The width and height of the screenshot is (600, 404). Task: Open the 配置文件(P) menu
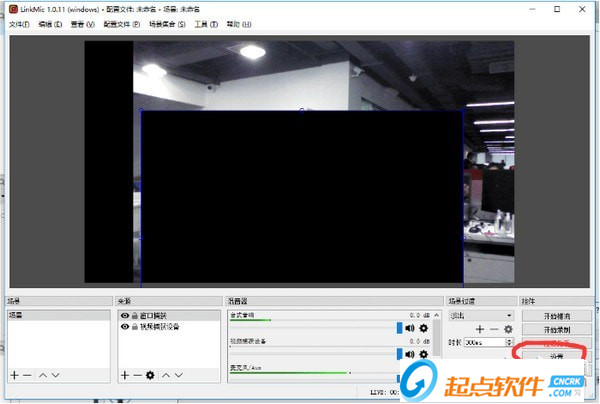[x=122, y=24]
